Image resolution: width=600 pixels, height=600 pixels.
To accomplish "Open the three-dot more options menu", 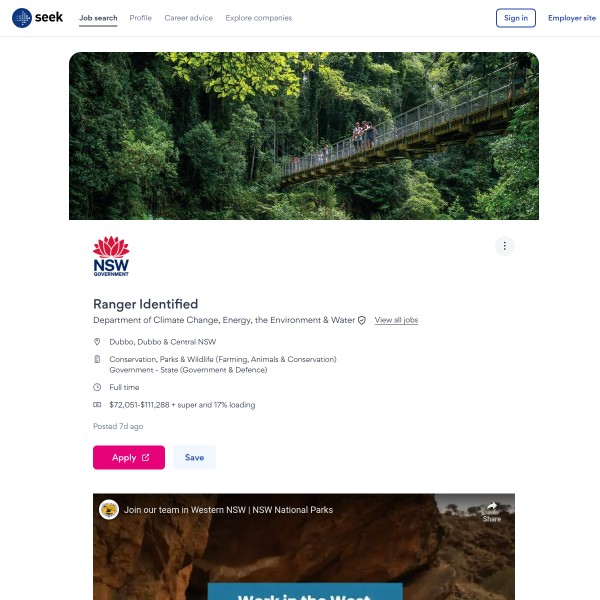I will point(504,246).
